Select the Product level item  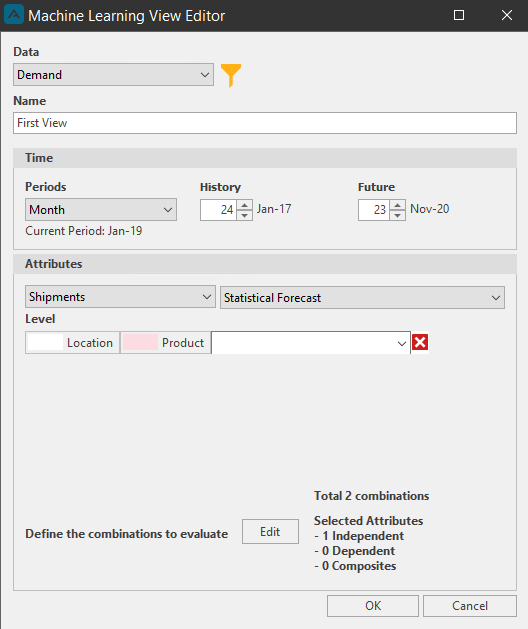(165, 343)
